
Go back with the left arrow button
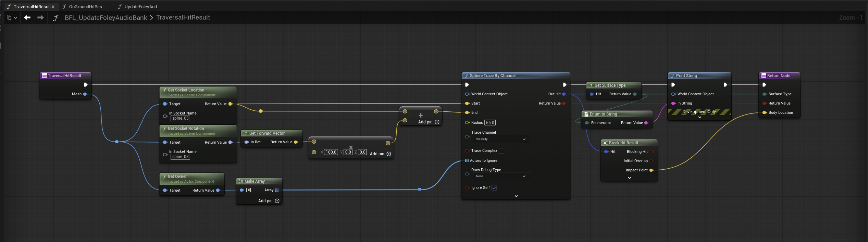(27, 17)
